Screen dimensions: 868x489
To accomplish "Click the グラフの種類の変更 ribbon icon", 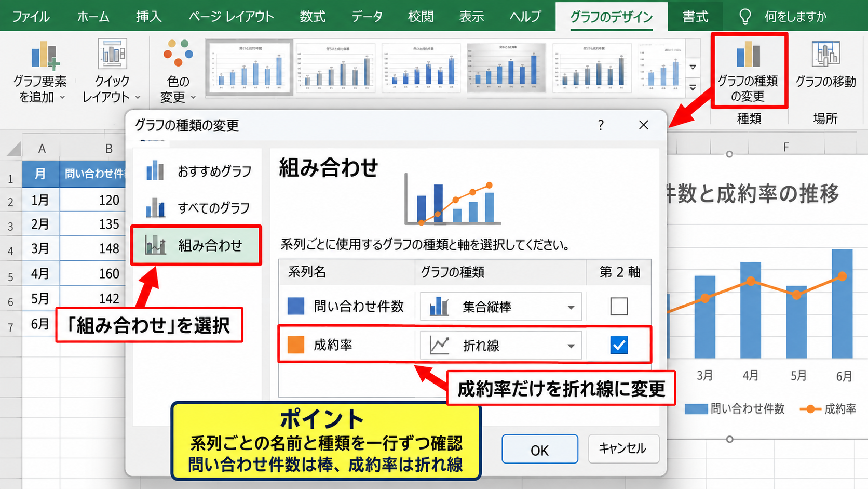I will [x=748, y=54].
